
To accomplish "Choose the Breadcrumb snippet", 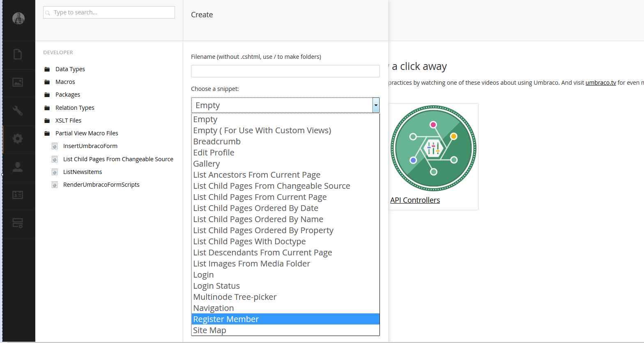I will point(285,141).
